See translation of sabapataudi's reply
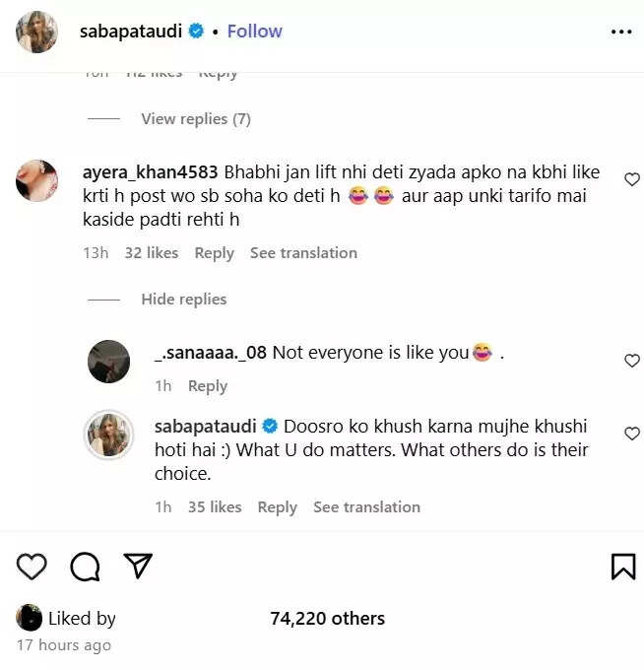This screenshot has width=644, height=670. click(x=366, y=507)
